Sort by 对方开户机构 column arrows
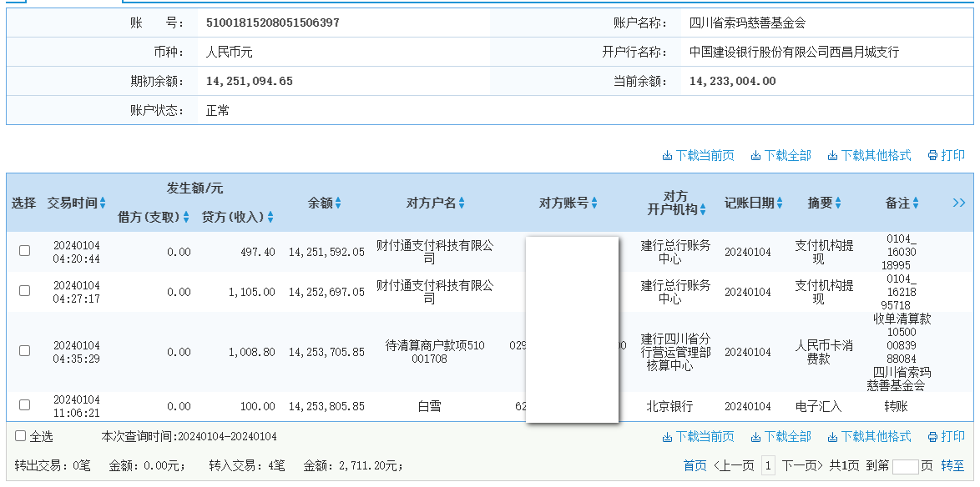The height and width of the screenshot is (487, 980). pyautogui.click(x=703, y=210)
